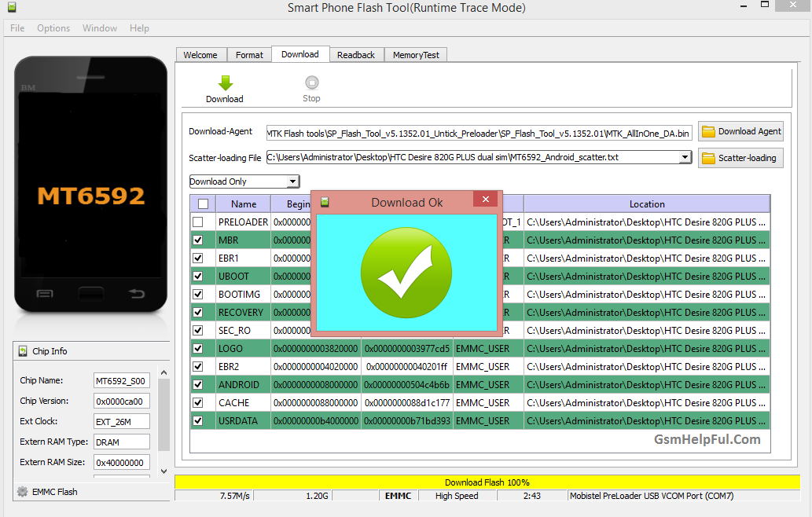
Task: Open the Download Only mode dropdown
Action: 293,181
